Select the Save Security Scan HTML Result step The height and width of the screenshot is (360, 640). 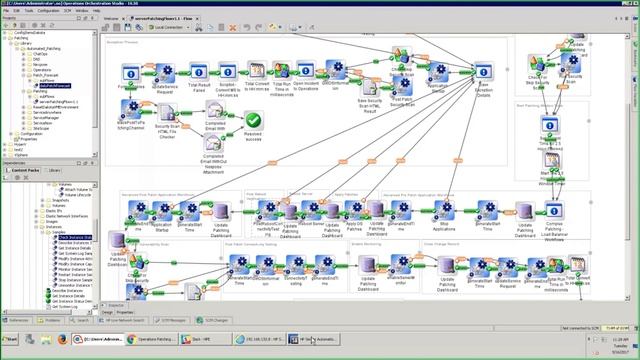pyautogui.click(x=370, y=87)
